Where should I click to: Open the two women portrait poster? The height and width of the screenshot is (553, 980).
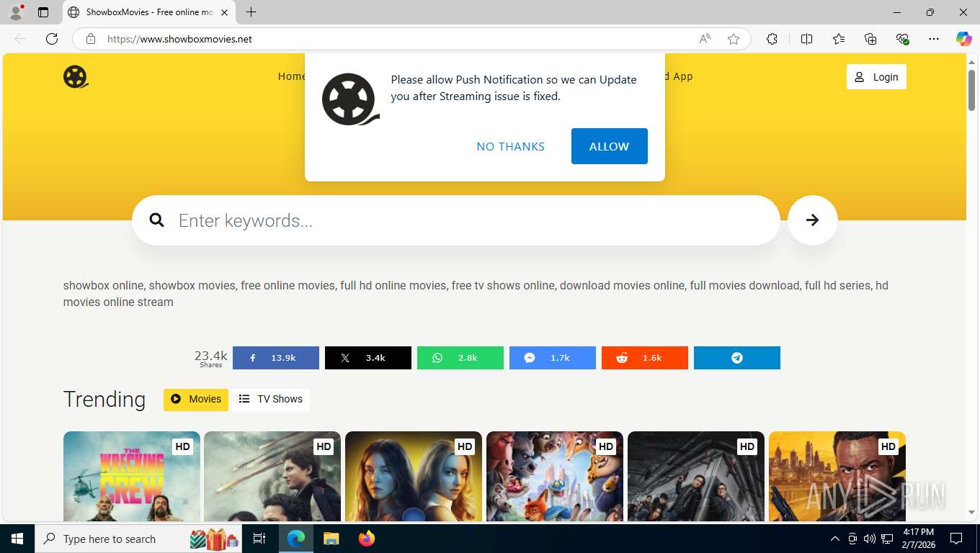click(x=414, y=476)
